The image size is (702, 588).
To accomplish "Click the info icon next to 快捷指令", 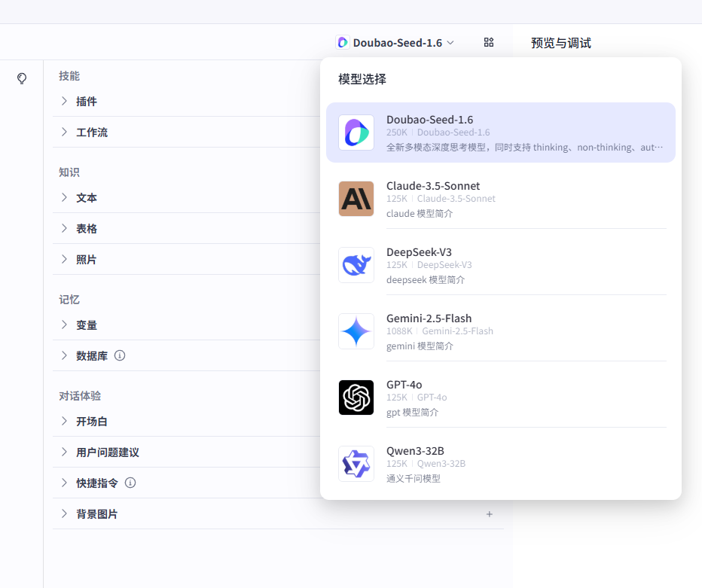I will coord(130,483).
